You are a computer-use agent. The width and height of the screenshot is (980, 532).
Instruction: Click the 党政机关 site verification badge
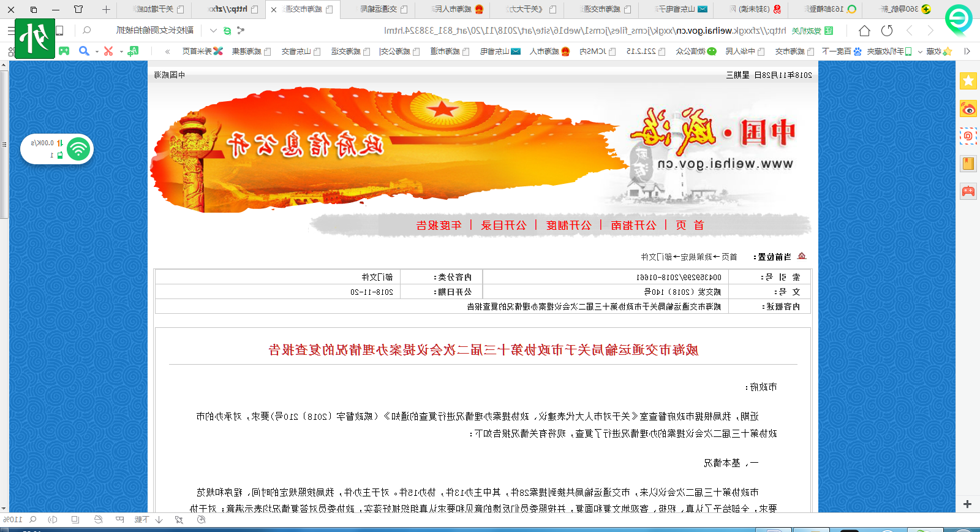point(812,31)
